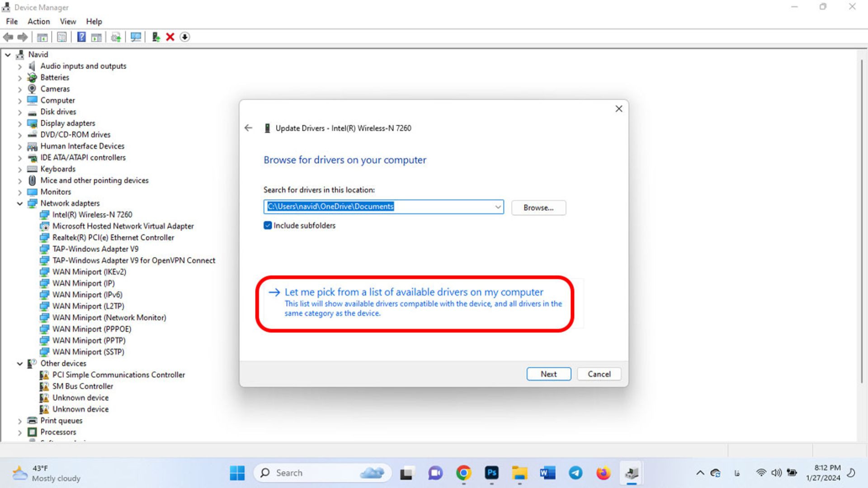Open the driver location path dropdown

[x=498, y=207]
